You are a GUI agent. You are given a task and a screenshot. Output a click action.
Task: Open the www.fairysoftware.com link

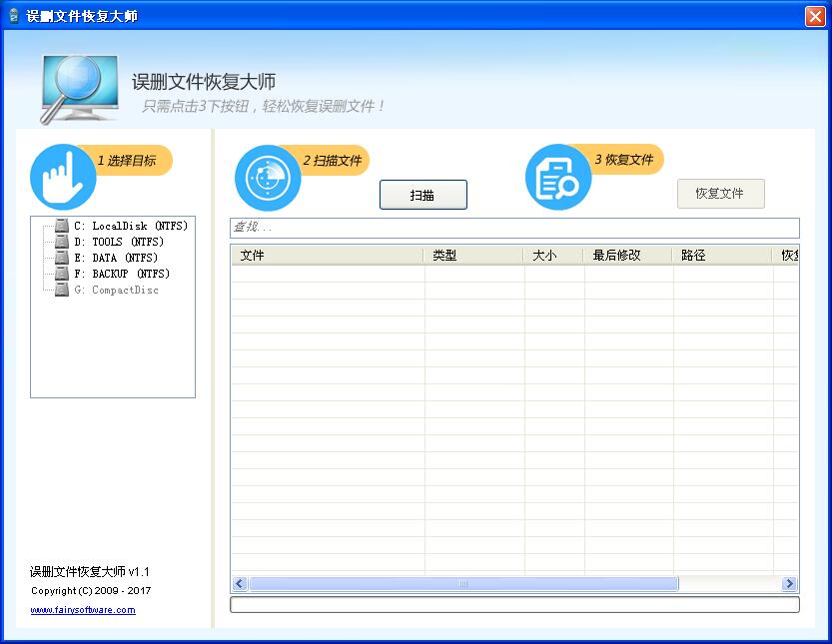(83, 610)
